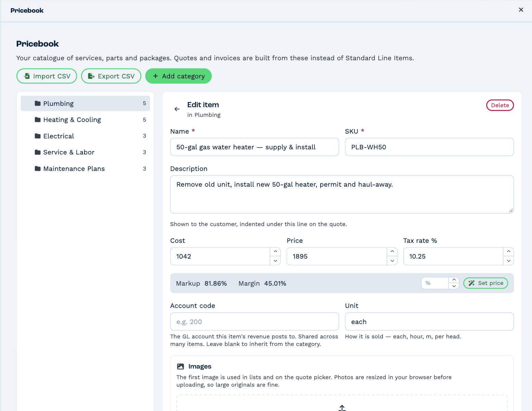532x411 pixels.
Task: Click the Plumbing folder icon
Action: click(38, 103)
